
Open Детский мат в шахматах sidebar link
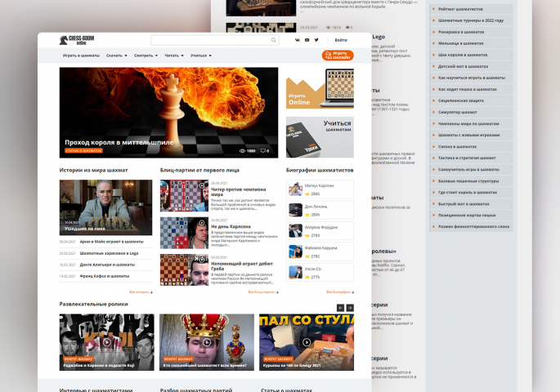pyautogui.click(x=472, y=66)
